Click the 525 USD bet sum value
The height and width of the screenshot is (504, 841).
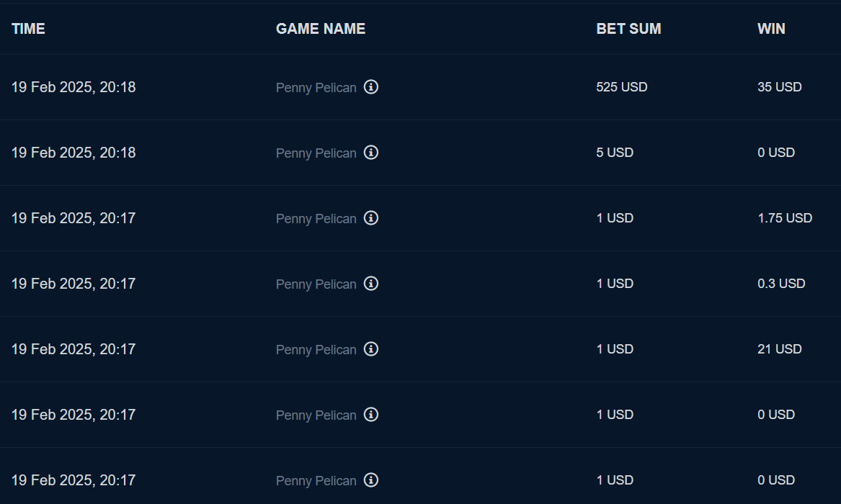point(622,87)
